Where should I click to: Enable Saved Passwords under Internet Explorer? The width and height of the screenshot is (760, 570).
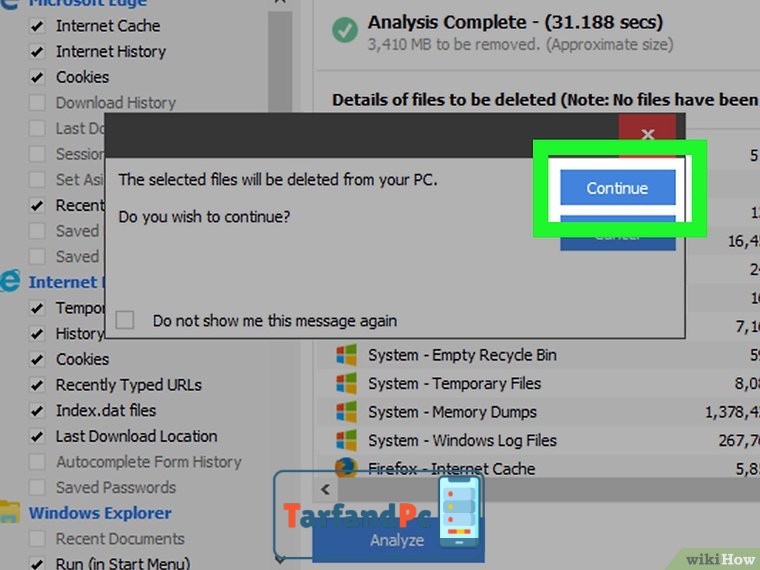coord(37,488)
